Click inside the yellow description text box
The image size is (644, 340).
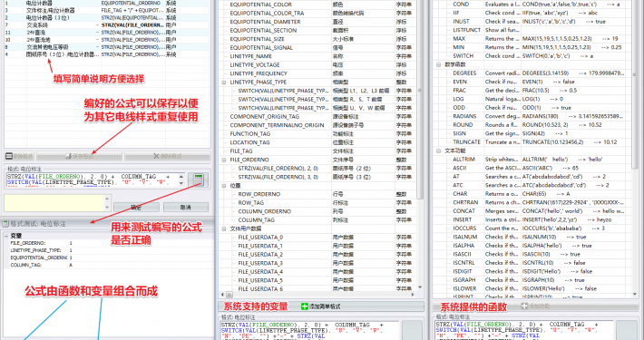[x=54, y=203]
